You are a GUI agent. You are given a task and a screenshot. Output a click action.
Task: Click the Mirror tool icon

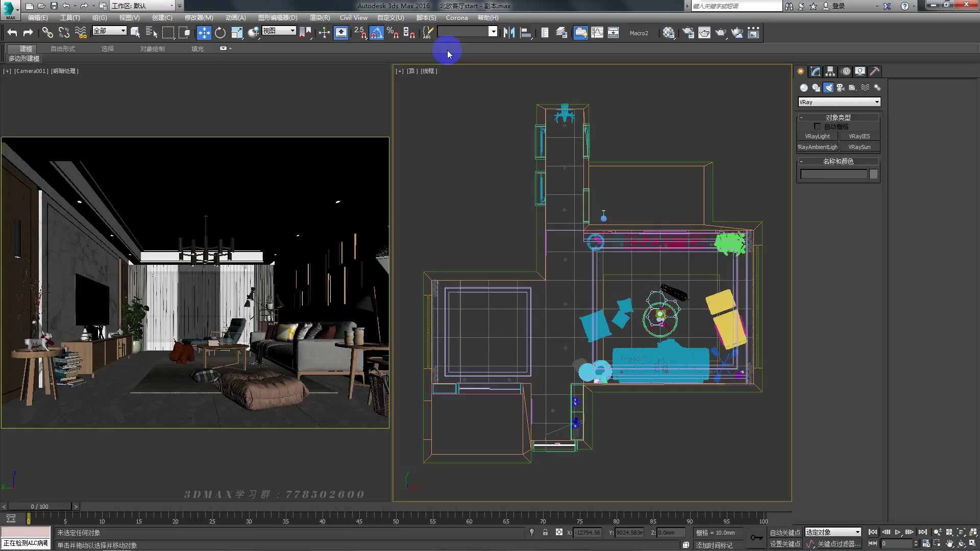point(509,33)
